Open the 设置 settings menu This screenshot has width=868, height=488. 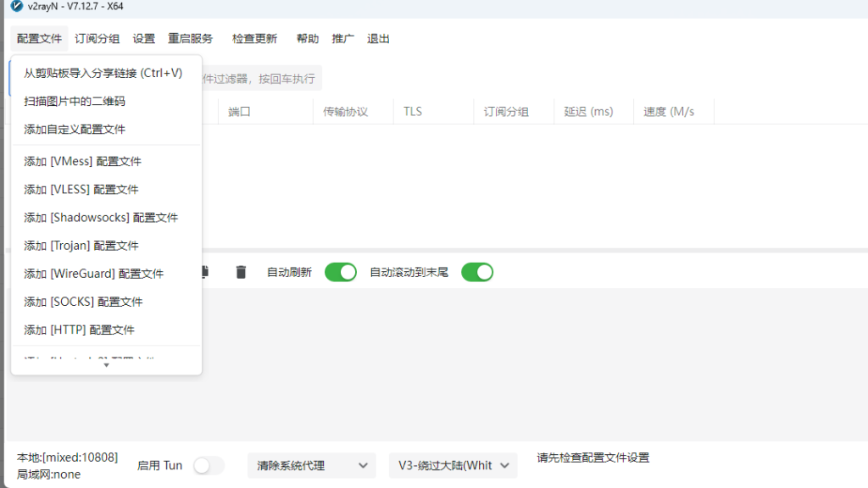click(x=144, y=38)
